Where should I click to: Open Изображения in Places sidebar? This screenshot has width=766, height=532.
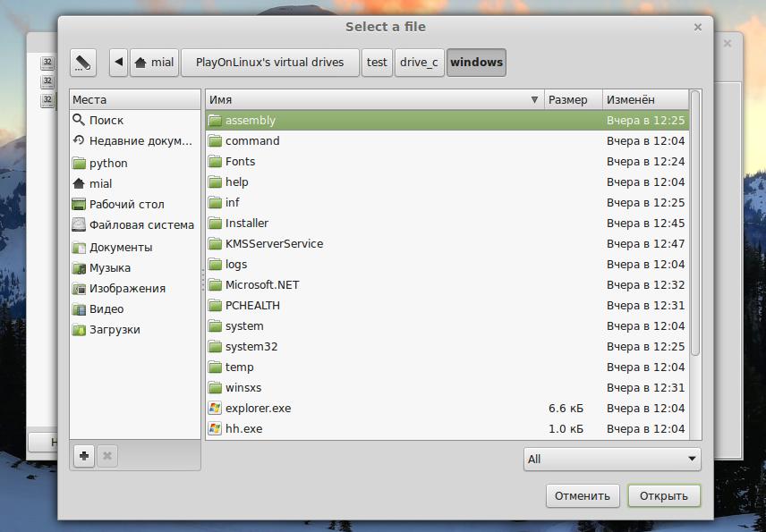pos(135,289)
